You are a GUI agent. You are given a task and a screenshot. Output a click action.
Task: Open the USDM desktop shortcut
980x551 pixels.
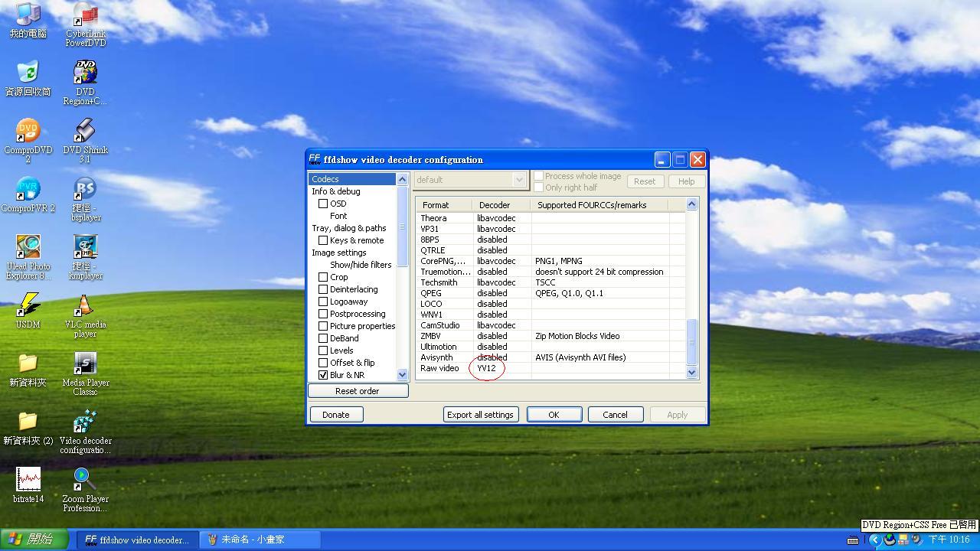tap(28, 306)
